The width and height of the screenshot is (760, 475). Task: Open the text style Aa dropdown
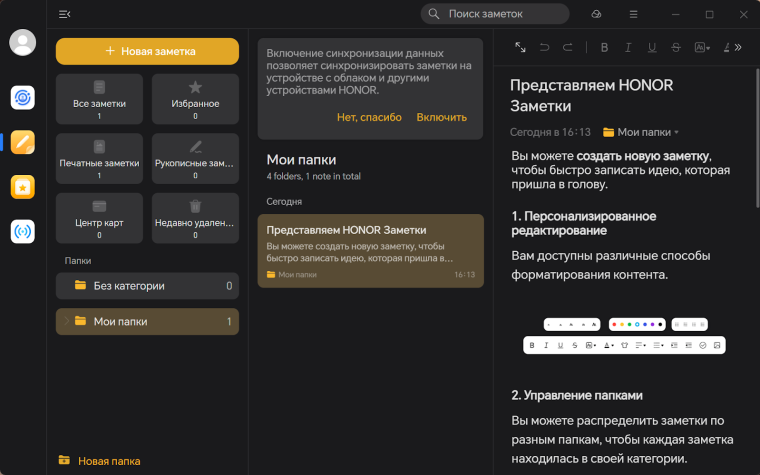[702, 48]
